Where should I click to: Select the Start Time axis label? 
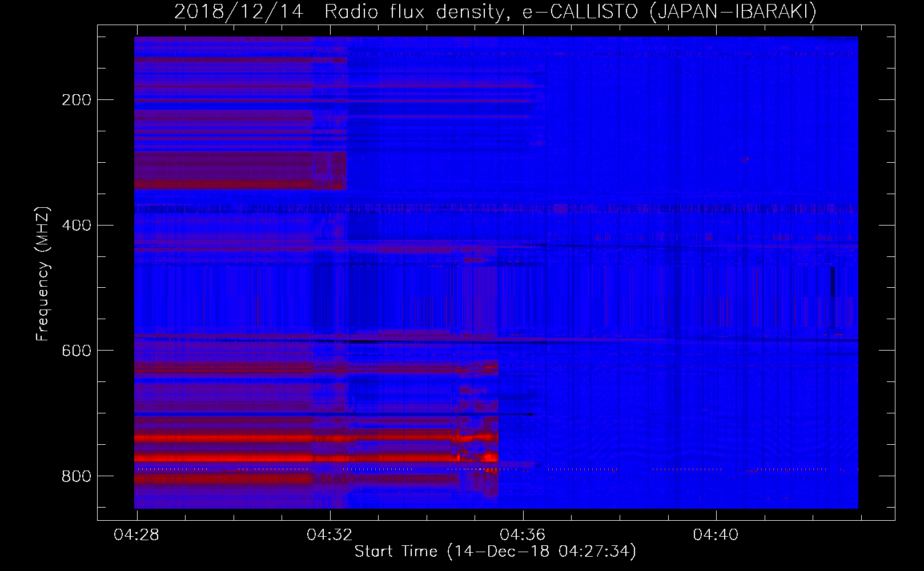point(495,552)
